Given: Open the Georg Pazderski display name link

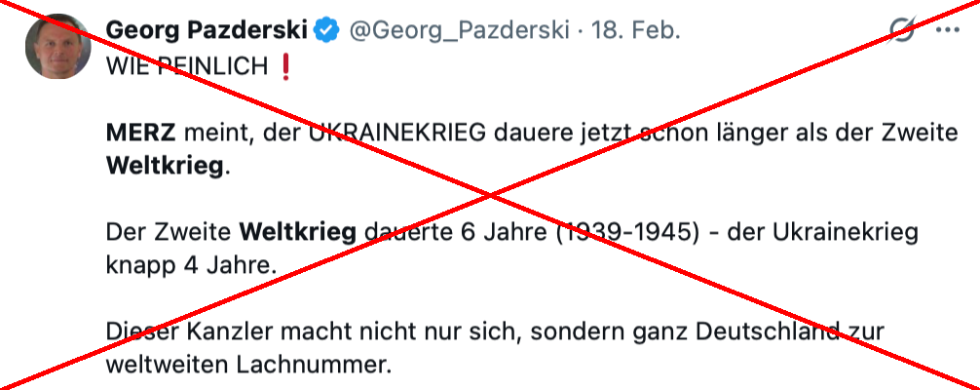Looking at the screenshot, I should [207, 30].
